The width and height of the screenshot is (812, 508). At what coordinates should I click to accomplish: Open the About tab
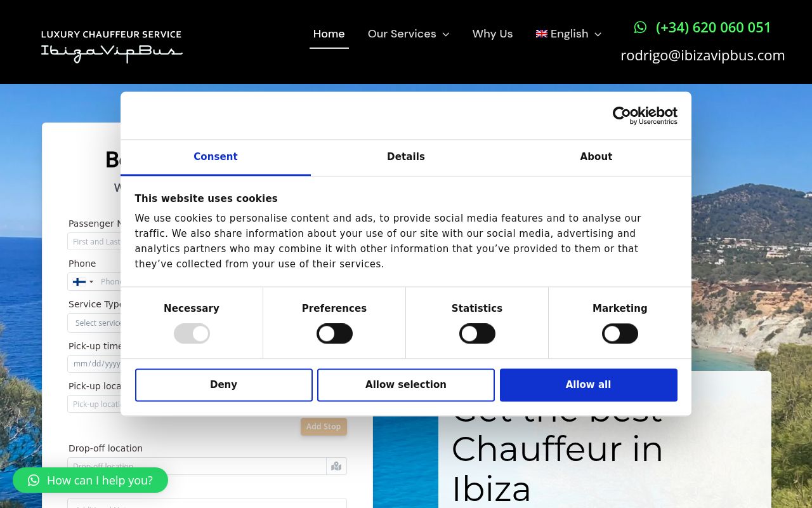pyautogui.click(x=596, y=157)
